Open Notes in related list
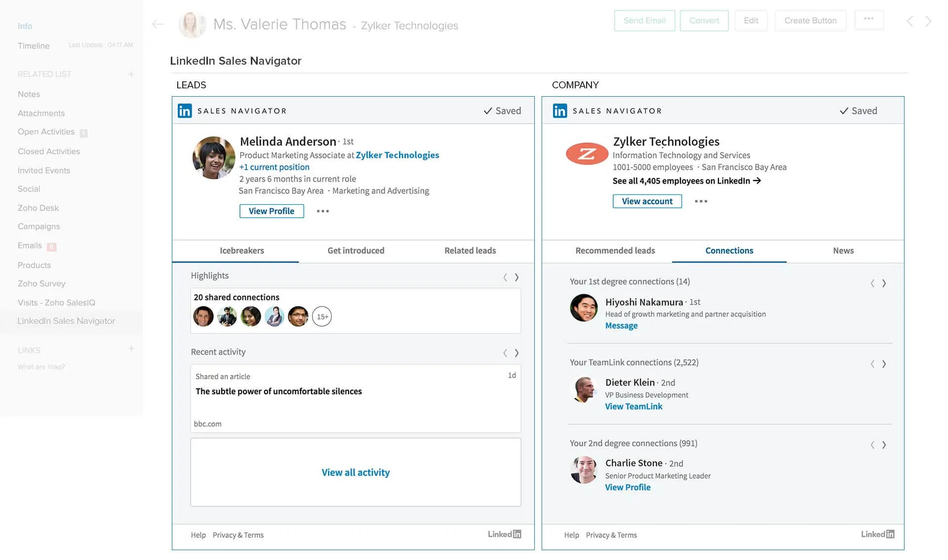The image size is (948, 560). click(x=29, y=94)
